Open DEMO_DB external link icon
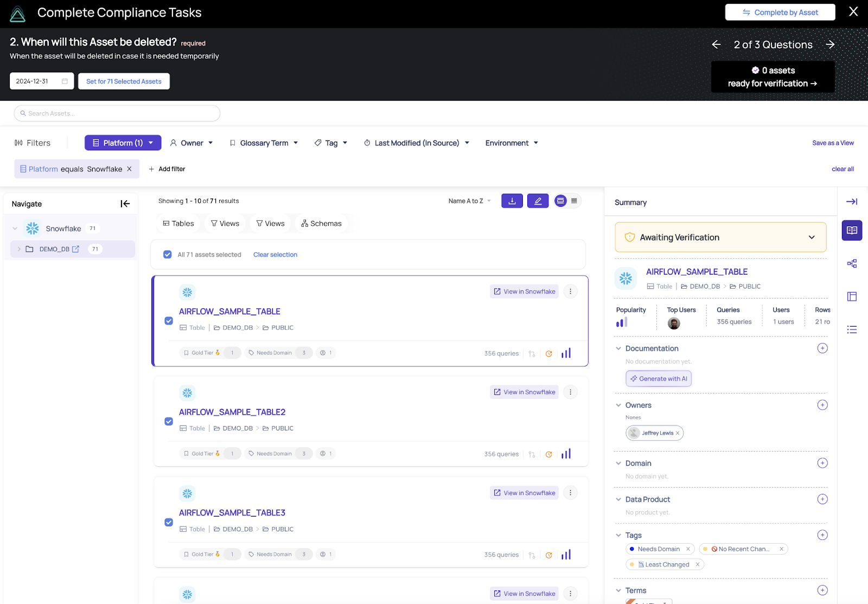 [x=75, y=249]
